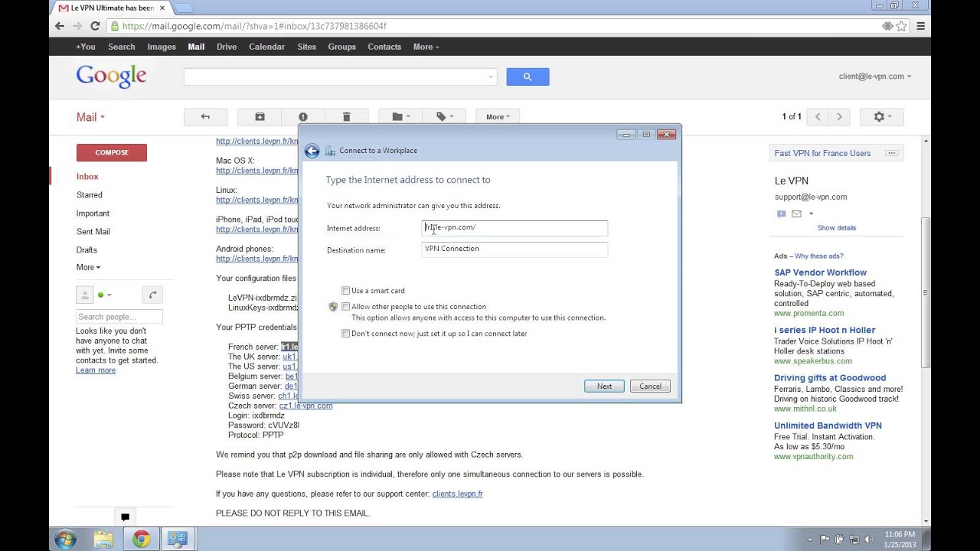The width and height of the screenshot is (980, 551).
Task: Open More menu in Google bar
Action: click(x=426, y=47)
